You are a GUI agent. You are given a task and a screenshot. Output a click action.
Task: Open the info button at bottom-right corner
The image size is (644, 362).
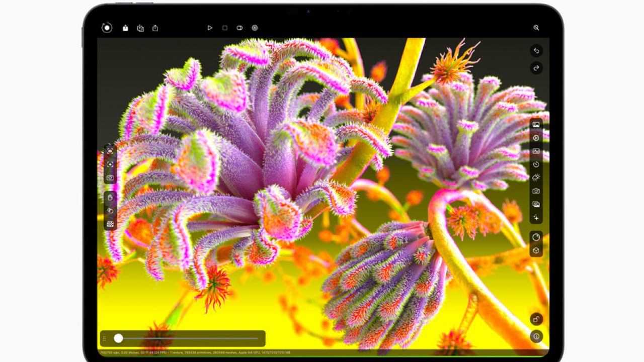(x=536, y=336)
